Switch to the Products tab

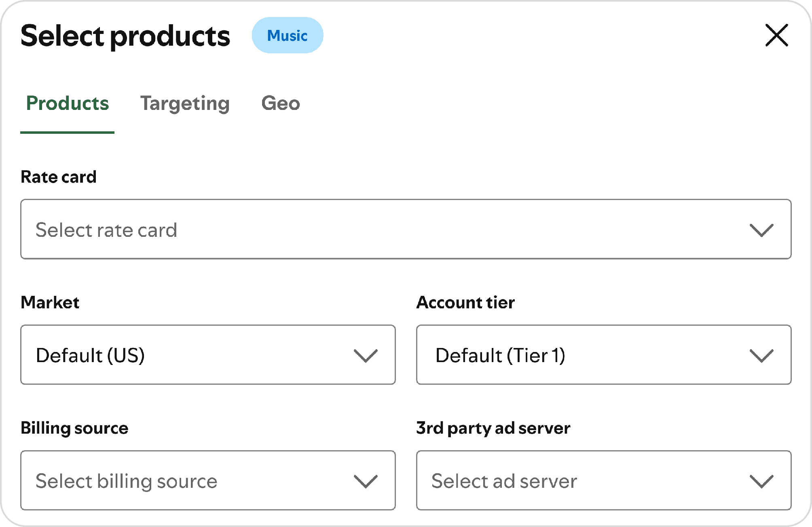coord(68,103)
